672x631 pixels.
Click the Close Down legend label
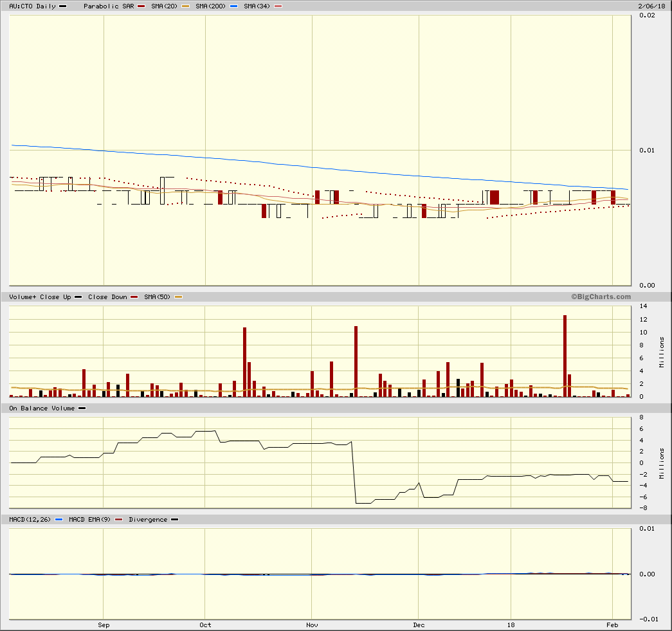point(107,297)
